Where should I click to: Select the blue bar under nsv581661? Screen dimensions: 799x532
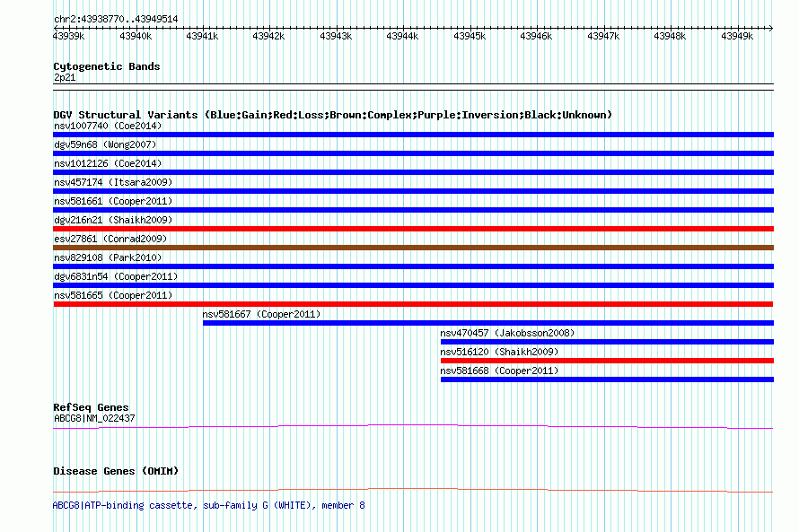[413, 210]
